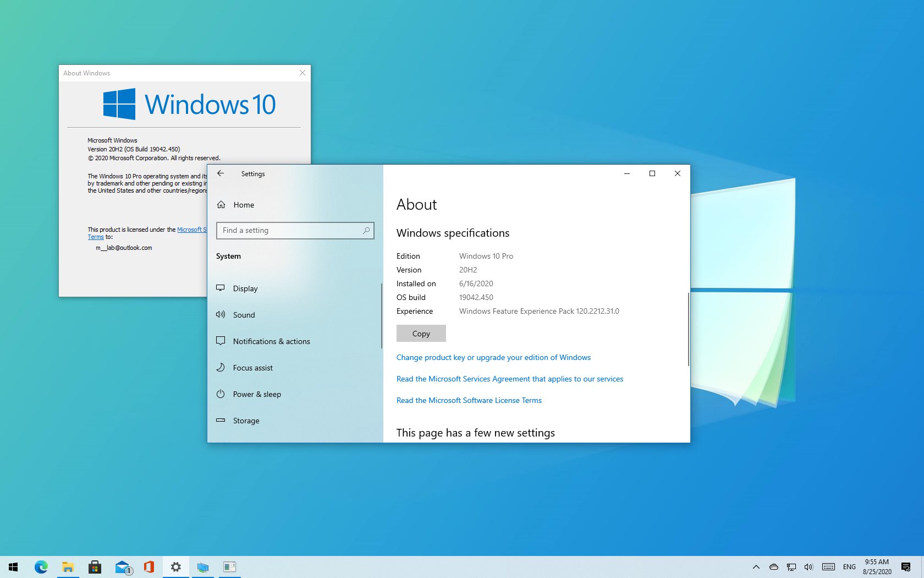Open Action Center from the system tray
Viewport: 924px width, 578px height.
[x=906, y=567]
